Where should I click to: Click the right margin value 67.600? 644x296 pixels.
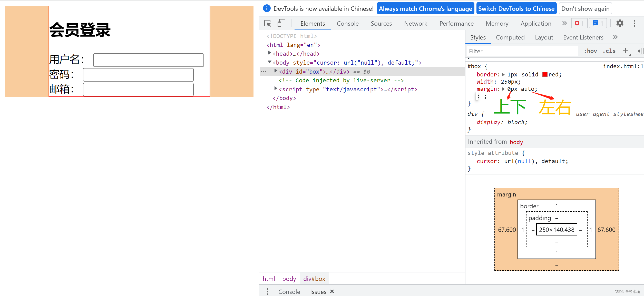click(606, 230)
